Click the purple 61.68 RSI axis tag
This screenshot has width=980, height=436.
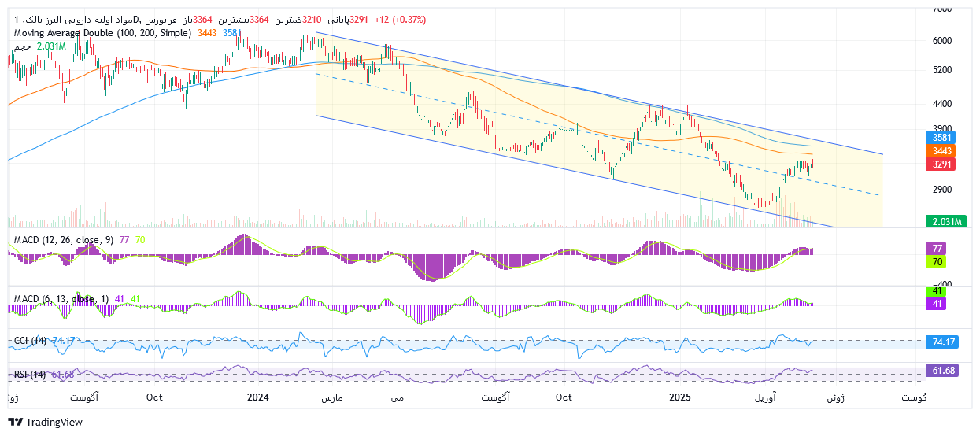pos(943,371)
